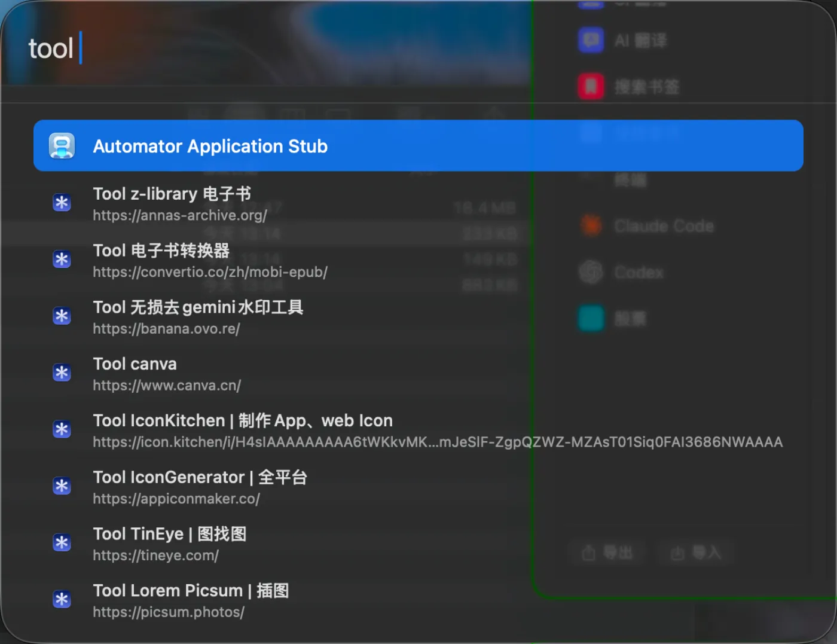This screenshot has height=644, width=837.
Task: Open the Automator Application Stub result
Action: click(418, 146)
